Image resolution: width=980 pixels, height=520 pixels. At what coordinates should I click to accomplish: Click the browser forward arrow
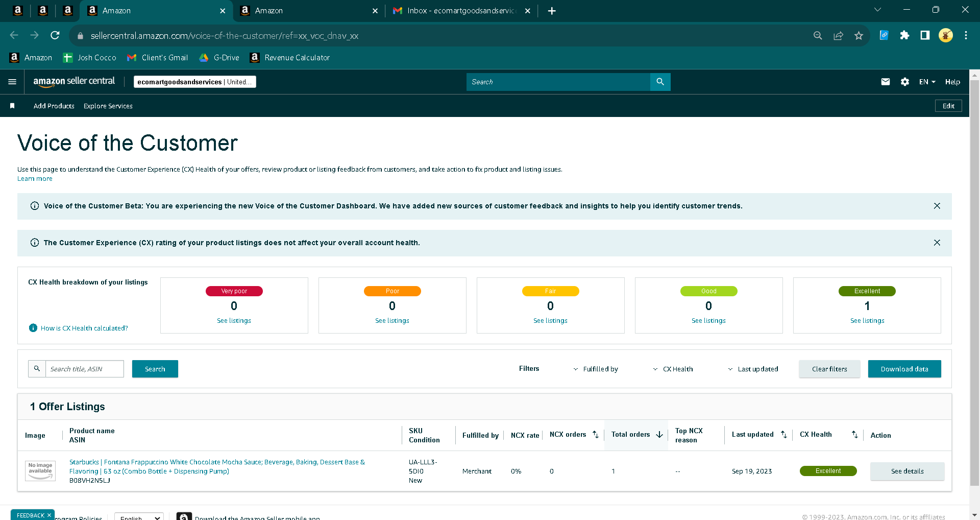(35, 35)
